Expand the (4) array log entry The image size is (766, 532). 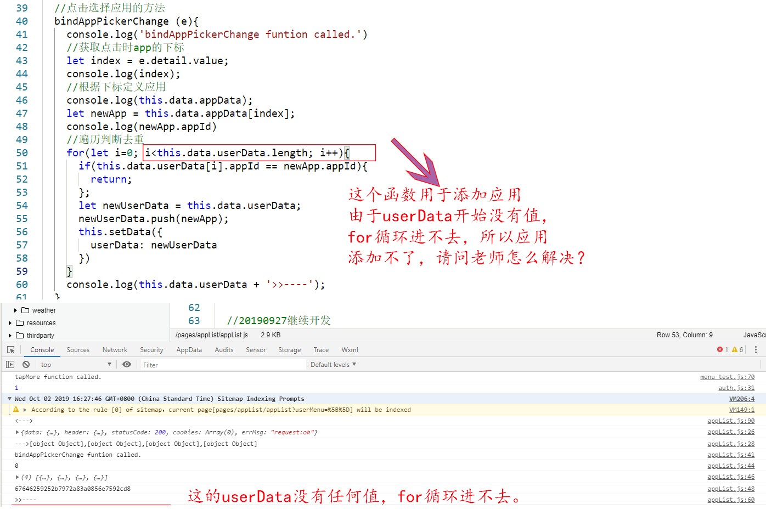point(17,477)
